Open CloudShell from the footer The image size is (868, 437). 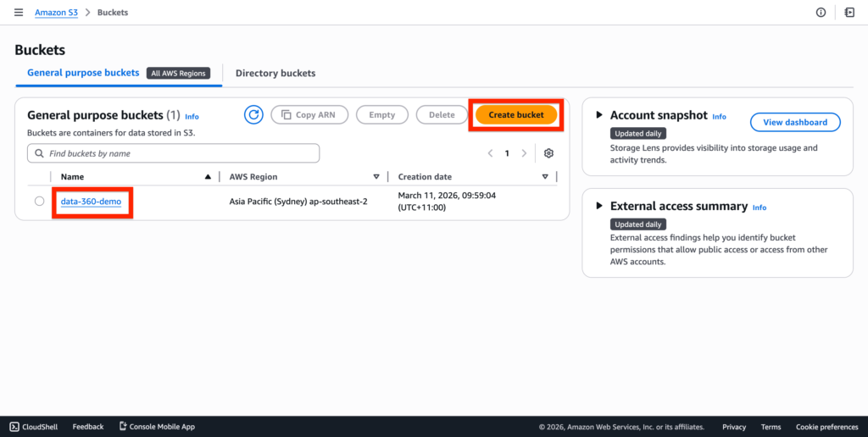pos(34,427)
